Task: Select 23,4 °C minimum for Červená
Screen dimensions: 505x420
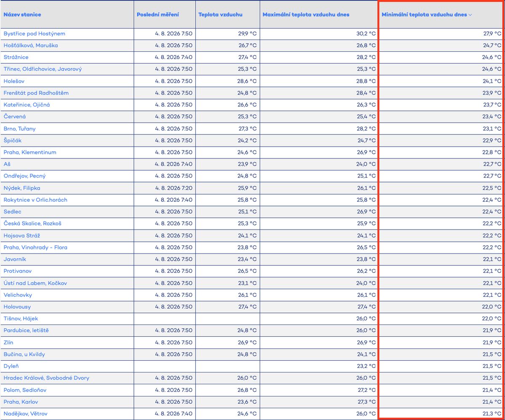Action: (x=492, y=116)
